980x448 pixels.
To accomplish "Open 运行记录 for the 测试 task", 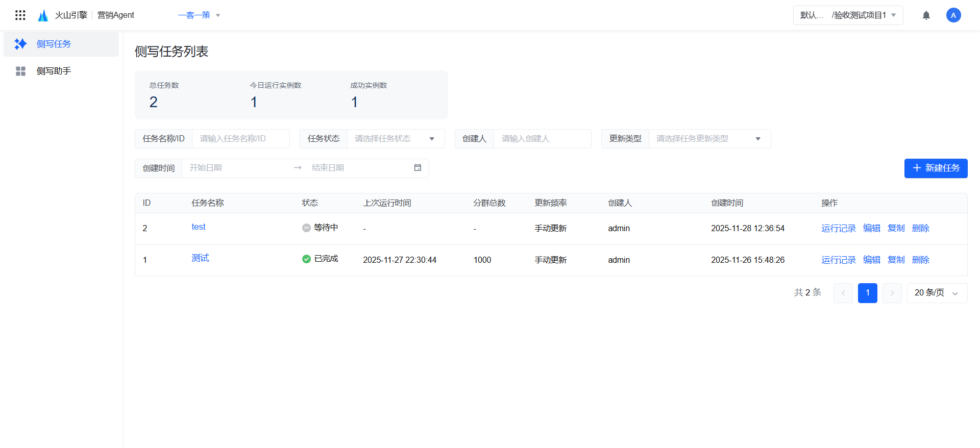I will click(x=838, y=260).
